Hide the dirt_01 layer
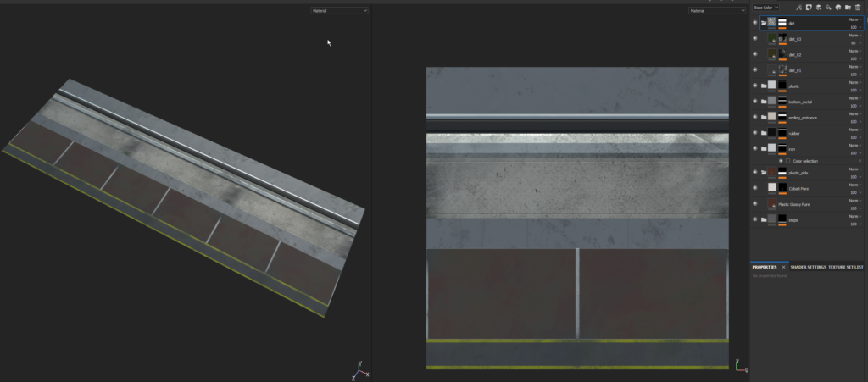 click(754, 69)
